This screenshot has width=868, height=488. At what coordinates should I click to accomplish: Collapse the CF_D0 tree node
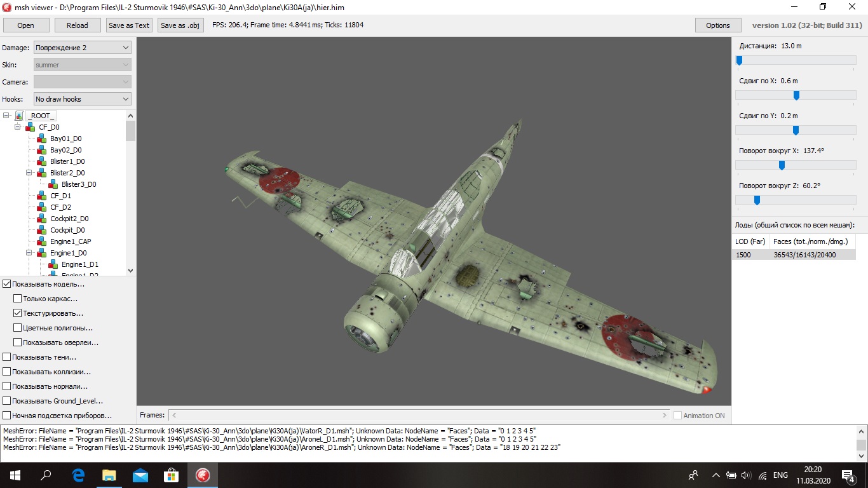pyautogui.click(x=18, y=127)
